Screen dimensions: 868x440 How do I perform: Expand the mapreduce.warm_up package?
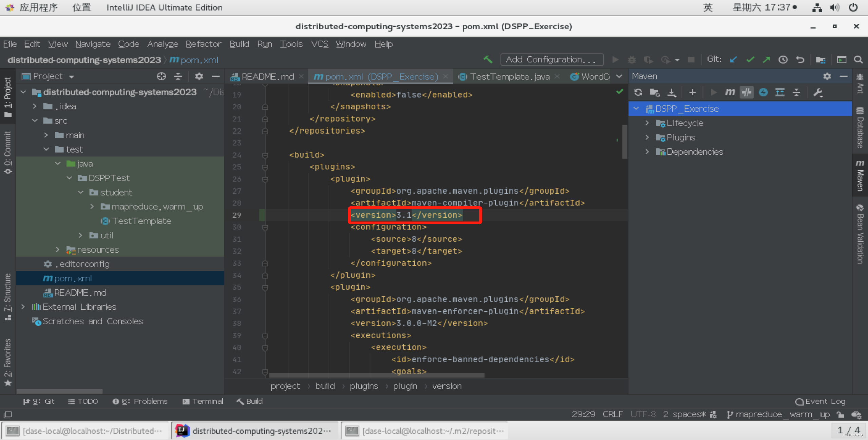[92, 206]
